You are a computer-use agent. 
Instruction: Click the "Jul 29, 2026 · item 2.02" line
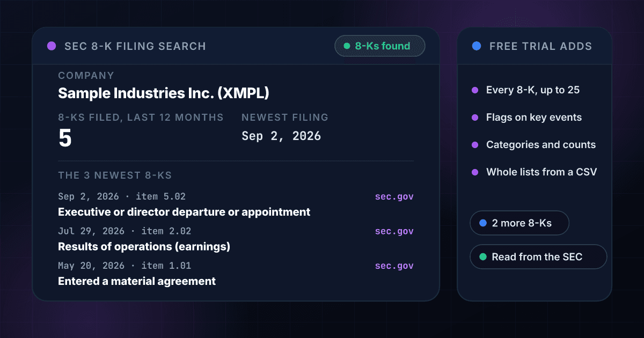coord(125,231)
